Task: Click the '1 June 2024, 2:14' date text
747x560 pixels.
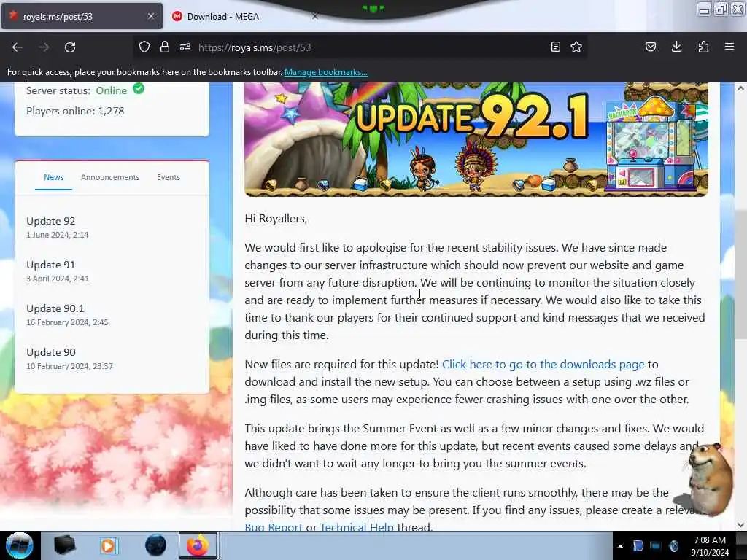Action: click(x=57, y=235)
